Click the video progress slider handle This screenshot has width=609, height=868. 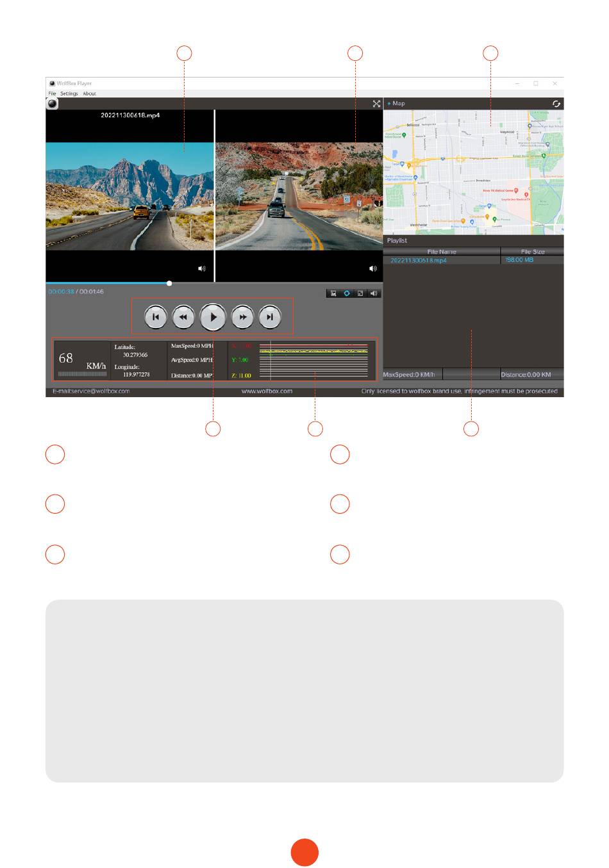[x=169, y=283]
